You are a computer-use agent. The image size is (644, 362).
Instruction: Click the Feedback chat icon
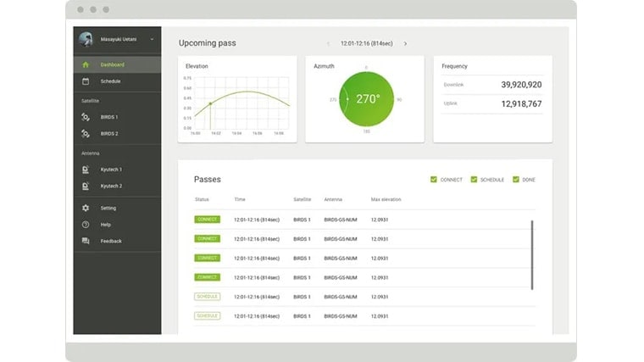point(86,242)
